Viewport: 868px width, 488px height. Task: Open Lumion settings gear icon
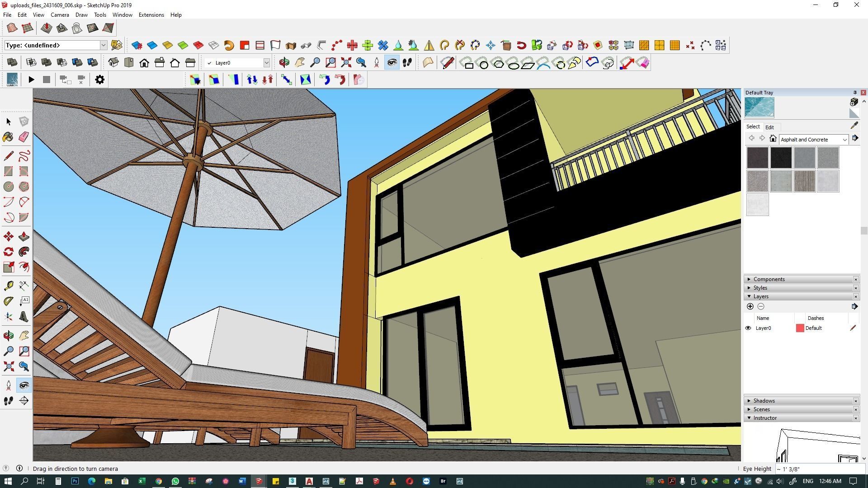point(99,80)
